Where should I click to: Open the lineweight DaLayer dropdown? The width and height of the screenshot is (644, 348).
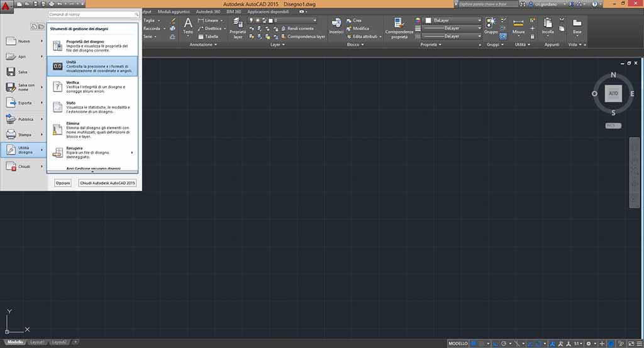453,28
